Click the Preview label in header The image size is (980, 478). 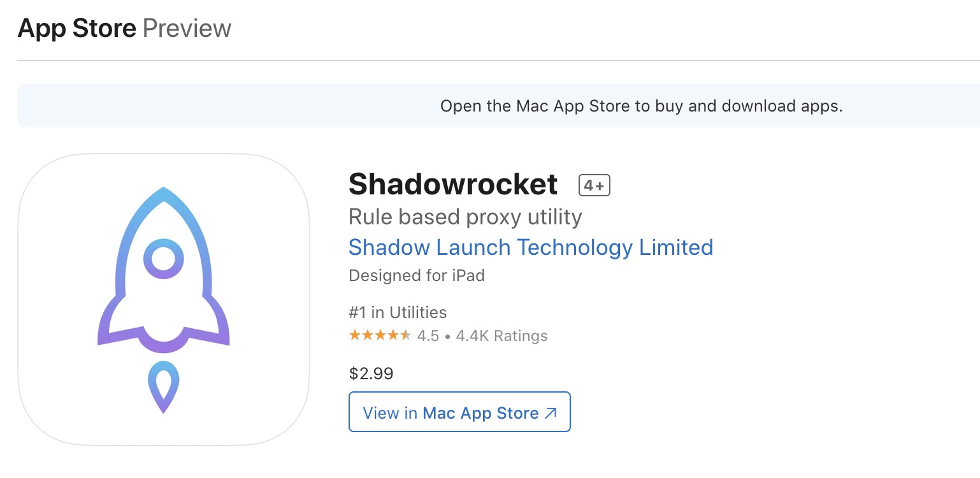tap(187, 28)
